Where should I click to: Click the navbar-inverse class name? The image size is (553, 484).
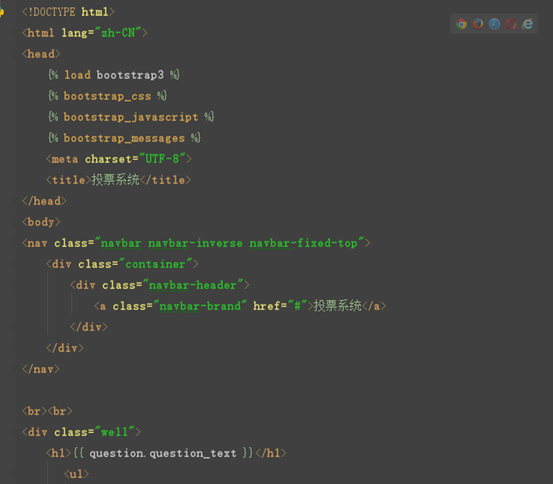tap(195, 243)
